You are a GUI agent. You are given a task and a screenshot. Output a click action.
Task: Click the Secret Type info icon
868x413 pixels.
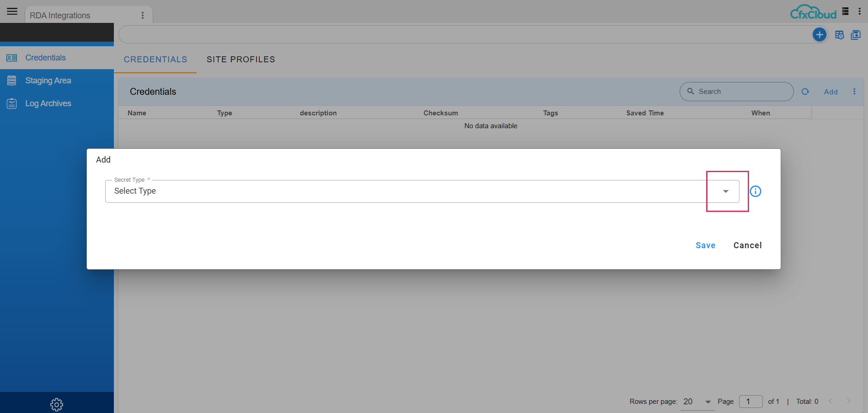[755, 191]
